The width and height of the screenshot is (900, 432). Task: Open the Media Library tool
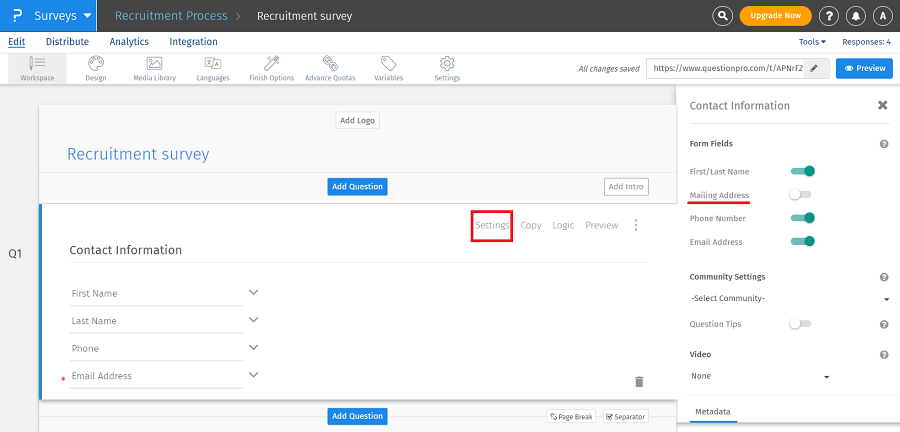coord(154,68)
